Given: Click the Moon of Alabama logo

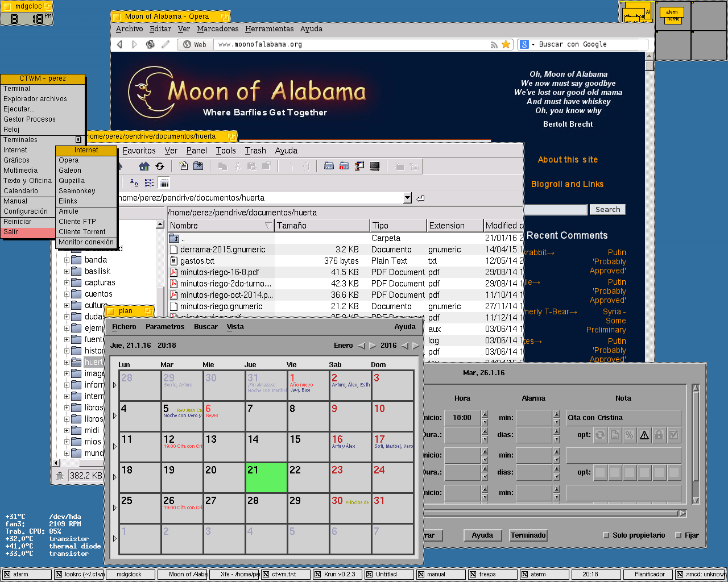Looking at the screenshot, I should pyautogui.click(x=246, y=92).
